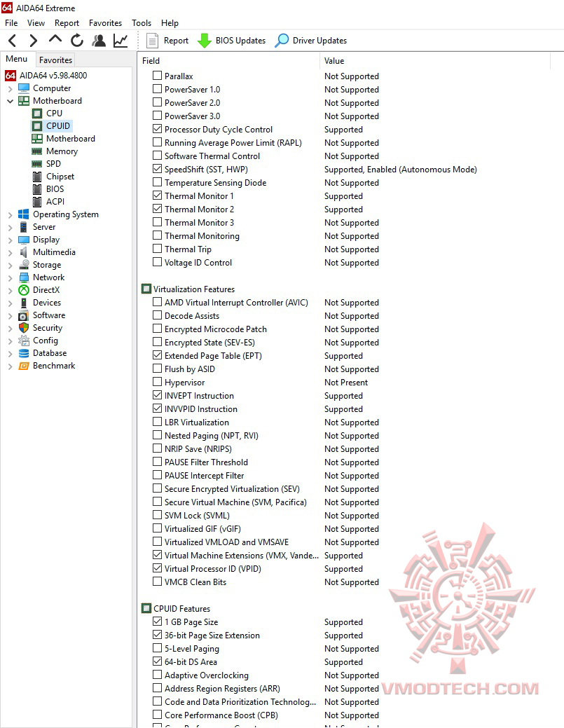Viewport: 564px width, 728px height.
Task: Open the File menu
Action: pyautogui.click(x=11, y=22)
